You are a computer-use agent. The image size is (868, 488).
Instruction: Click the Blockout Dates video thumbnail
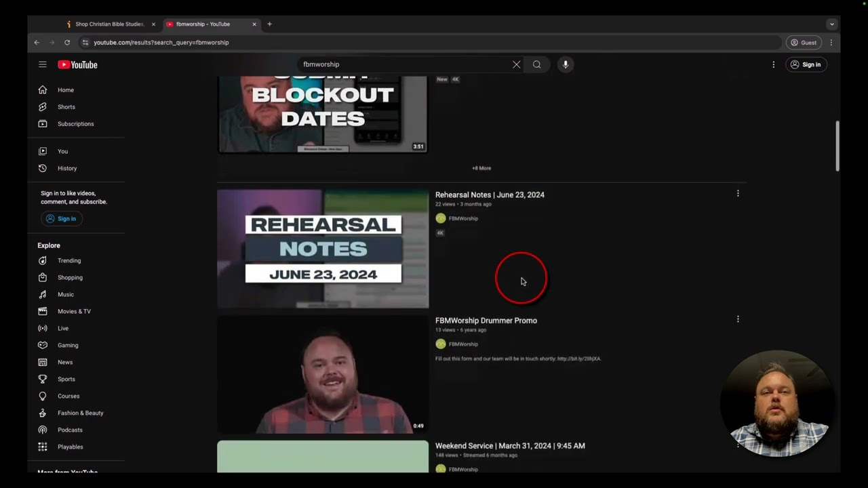pyautogui.click(x=323, y=114)
